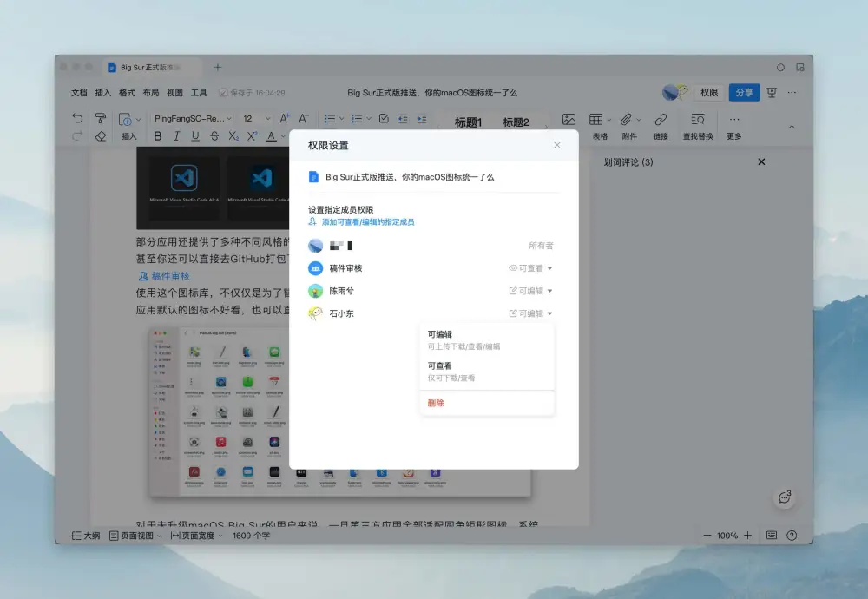Click the table (表格) icon
This screenshot has width=868, height=599.
[596, 119]
